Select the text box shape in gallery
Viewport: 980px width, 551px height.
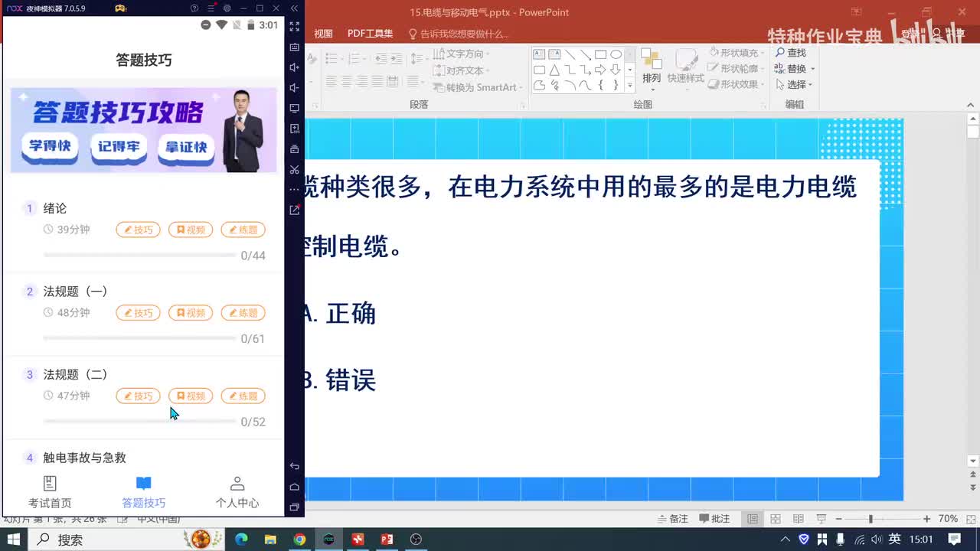(539, 54)
